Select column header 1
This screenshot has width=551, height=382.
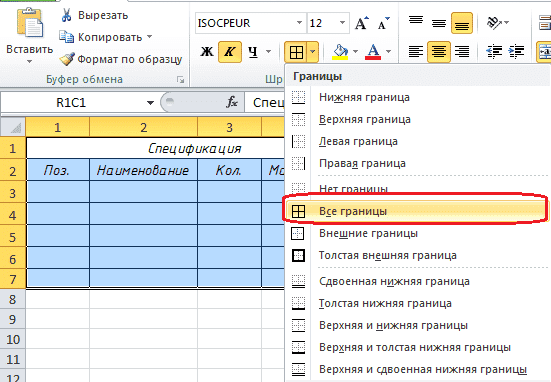58,127
